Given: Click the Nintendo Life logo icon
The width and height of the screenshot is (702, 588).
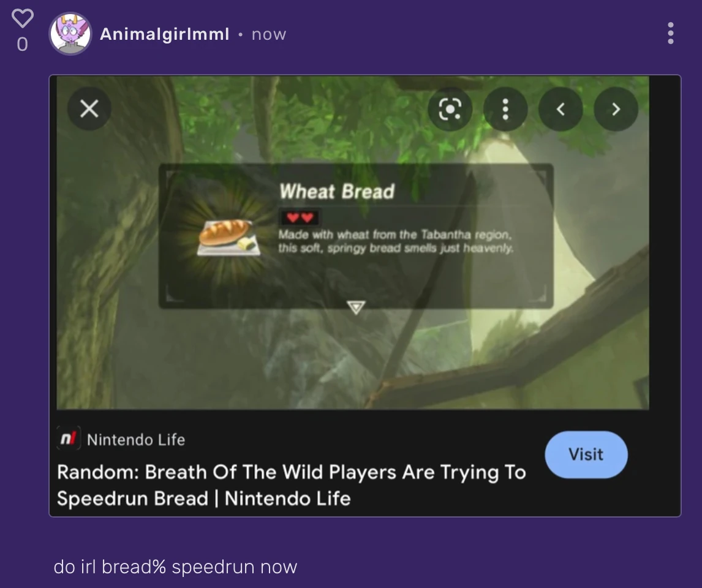Looking at the screenshot, I should (x=69, y=438).
